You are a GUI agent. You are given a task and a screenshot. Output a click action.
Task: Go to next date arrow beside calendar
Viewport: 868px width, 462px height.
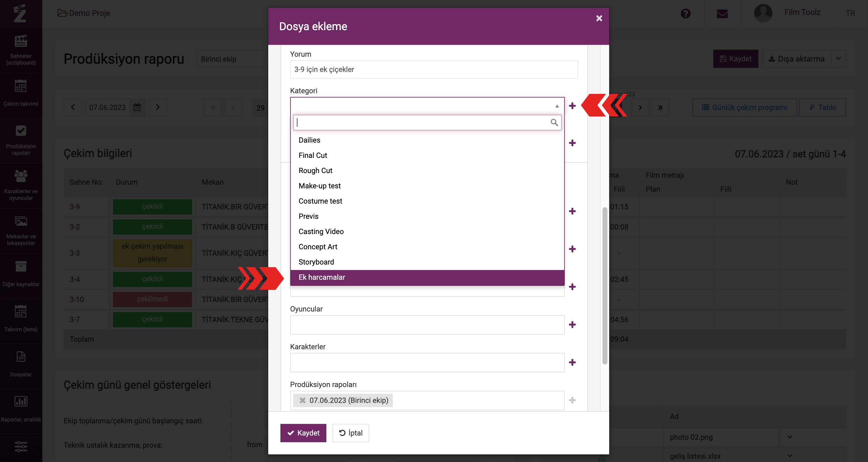[158, 107]
